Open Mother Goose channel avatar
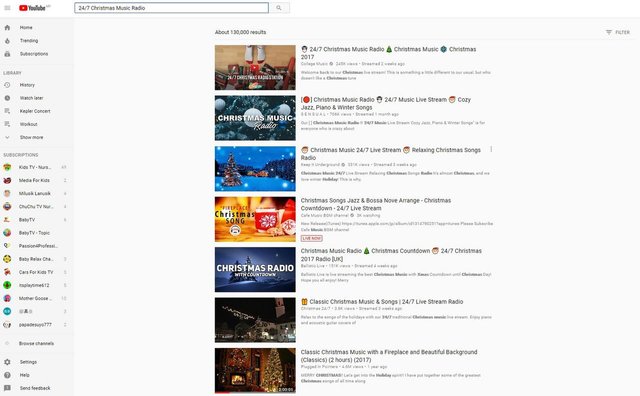The width and height of the screenshot is (640, 396). point(7,298)
